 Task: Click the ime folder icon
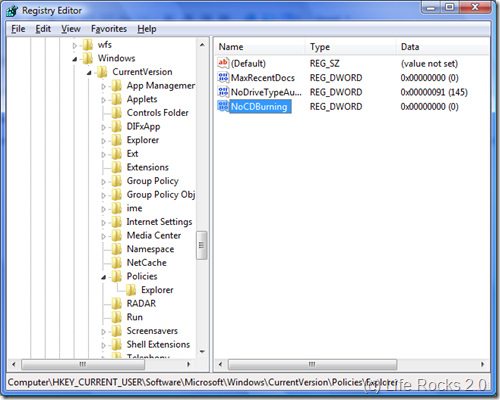tap(116, 208)
